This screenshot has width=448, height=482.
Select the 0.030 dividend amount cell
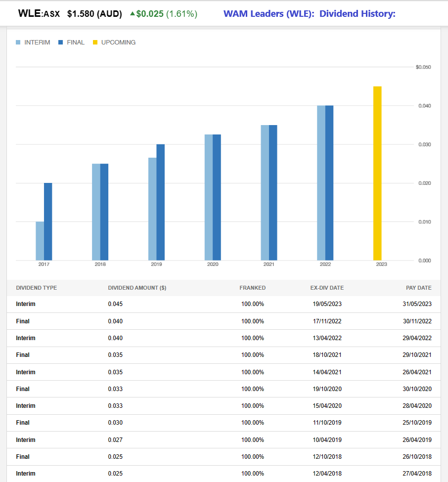click(115, 423)
